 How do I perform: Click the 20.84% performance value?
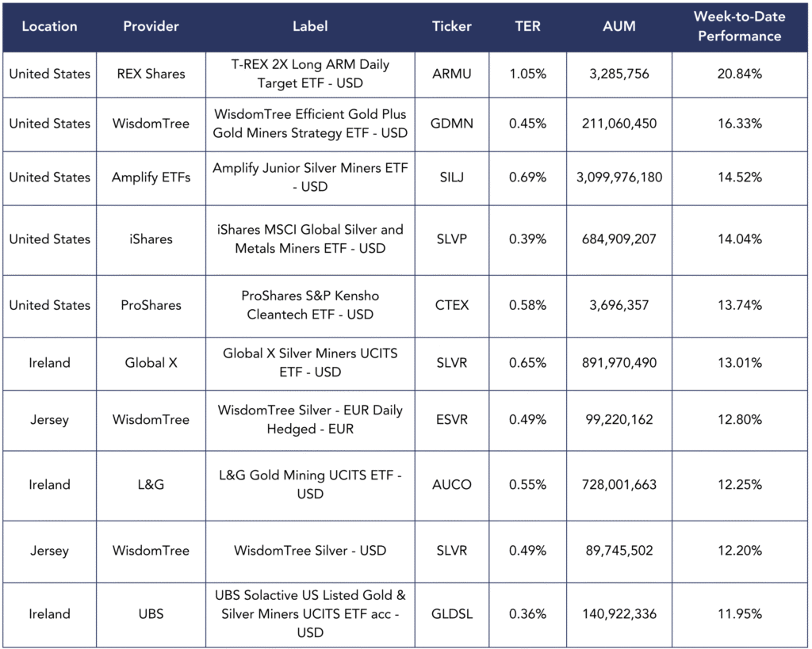coord(739,74)
